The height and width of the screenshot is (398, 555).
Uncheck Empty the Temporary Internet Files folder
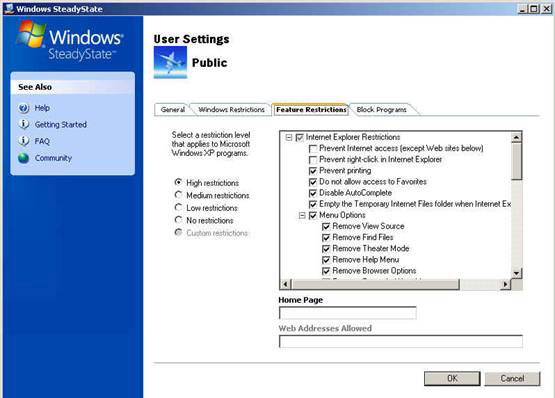(313, 204)
